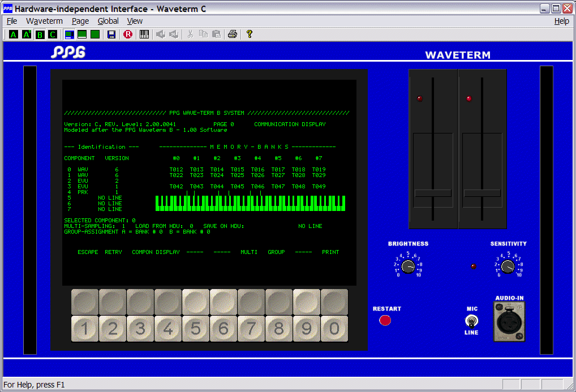Image resolution: width=576 pixels, height=392 pixels.
Task: Click the left fader slider handle
Action: 433,193
